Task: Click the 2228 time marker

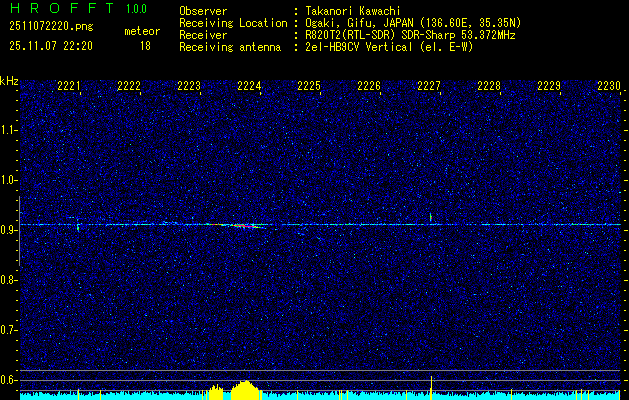Action: (489, 85)
